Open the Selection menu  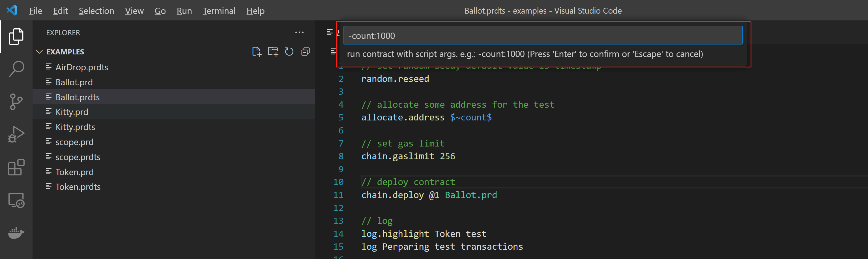tap(96, 11)
